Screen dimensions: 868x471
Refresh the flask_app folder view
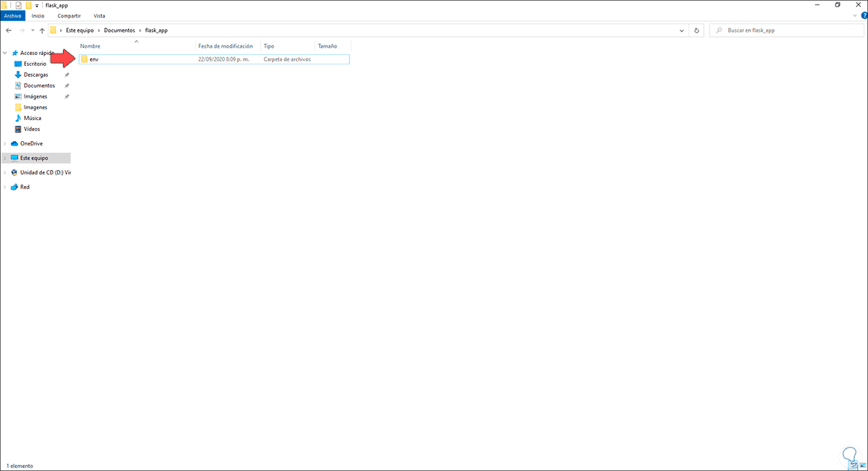[x=697, y=30]
